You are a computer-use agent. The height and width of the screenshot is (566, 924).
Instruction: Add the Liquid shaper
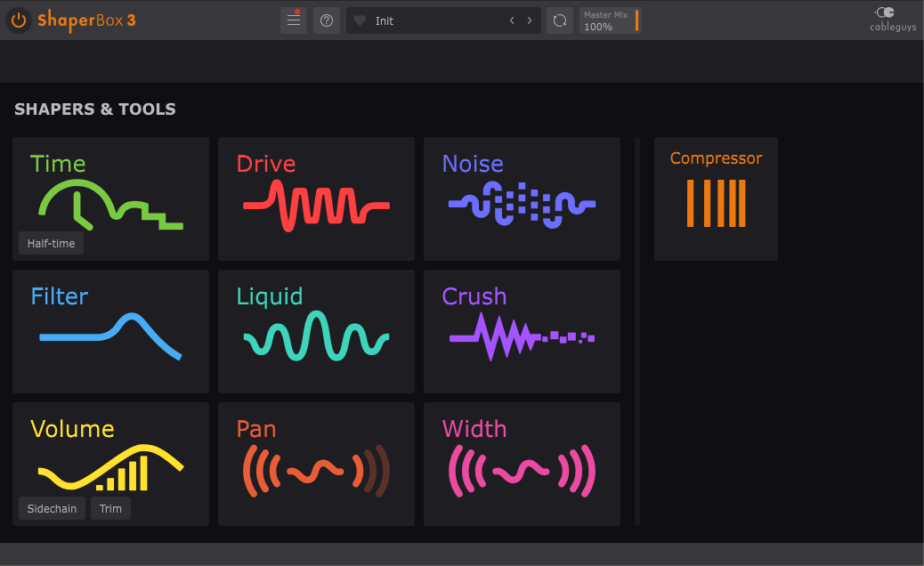pyautogui.click(x=316, y=332)
